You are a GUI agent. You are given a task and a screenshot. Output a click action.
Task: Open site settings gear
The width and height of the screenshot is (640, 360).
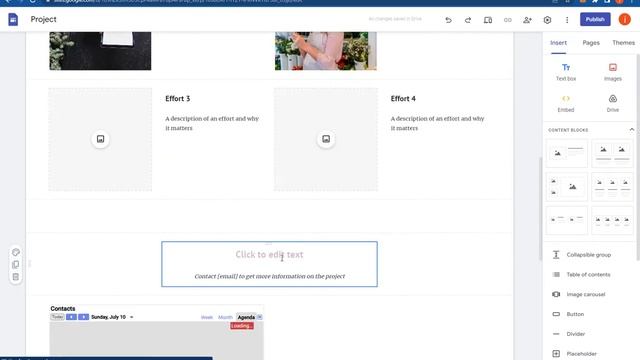(x=547, y=20)
